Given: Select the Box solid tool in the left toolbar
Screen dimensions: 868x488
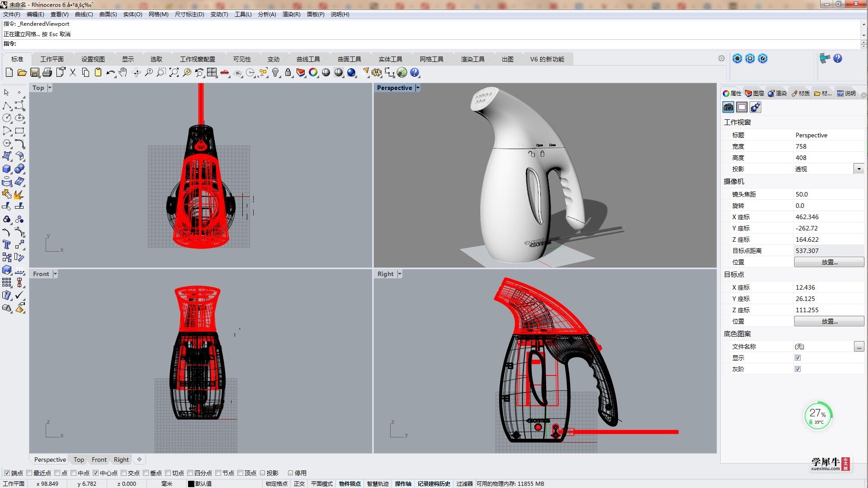Looking at the screenshot, I should 7,169.
